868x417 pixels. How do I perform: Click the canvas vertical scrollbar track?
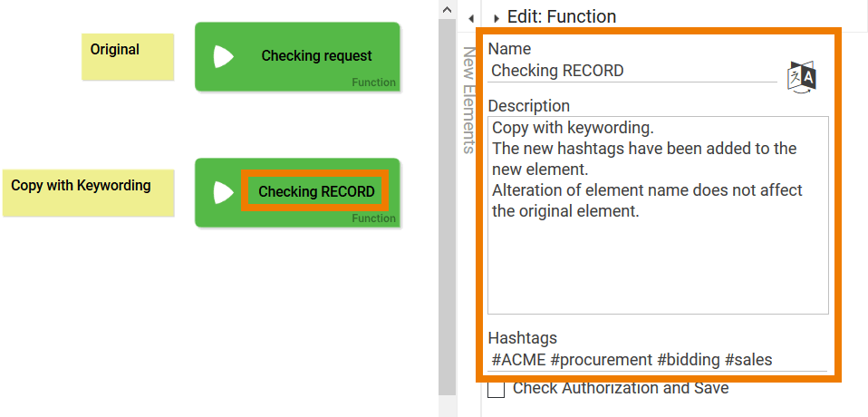coord(447,199)
